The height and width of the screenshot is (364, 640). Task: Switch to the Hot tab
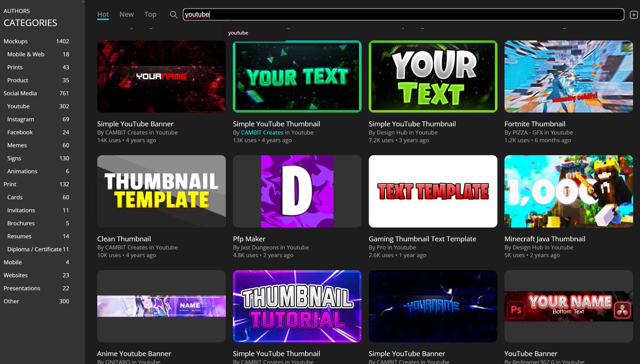click(x=103, y=14)
